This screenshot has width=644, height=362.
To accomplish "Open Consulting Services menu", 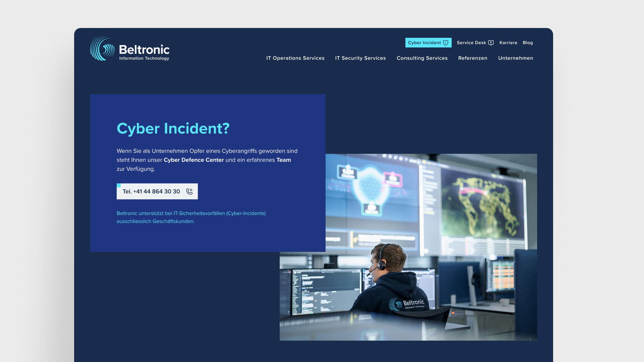I will click(422, 58).
